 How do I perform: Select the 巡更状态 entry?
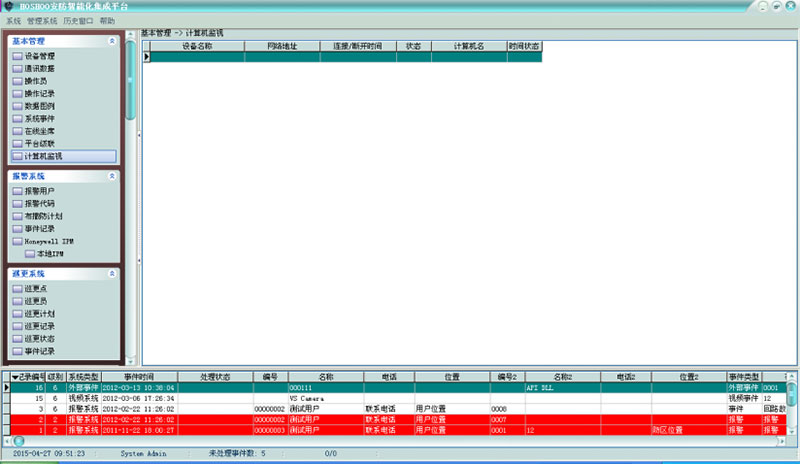tap(40, 338)
